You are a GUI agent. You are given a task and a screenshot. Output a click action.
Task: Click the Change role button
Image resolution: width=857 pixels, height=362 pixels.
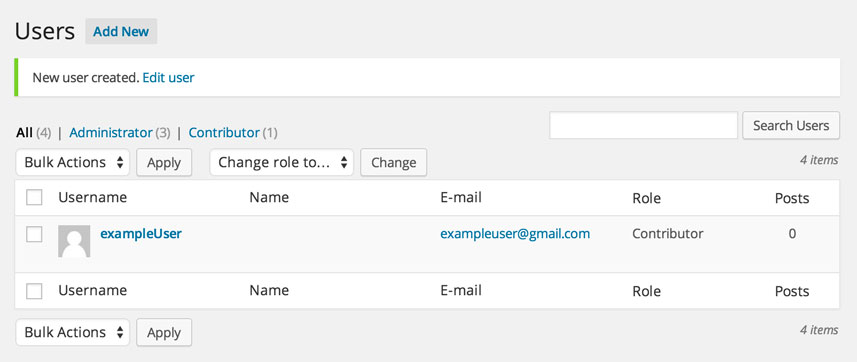coord(394,163)
